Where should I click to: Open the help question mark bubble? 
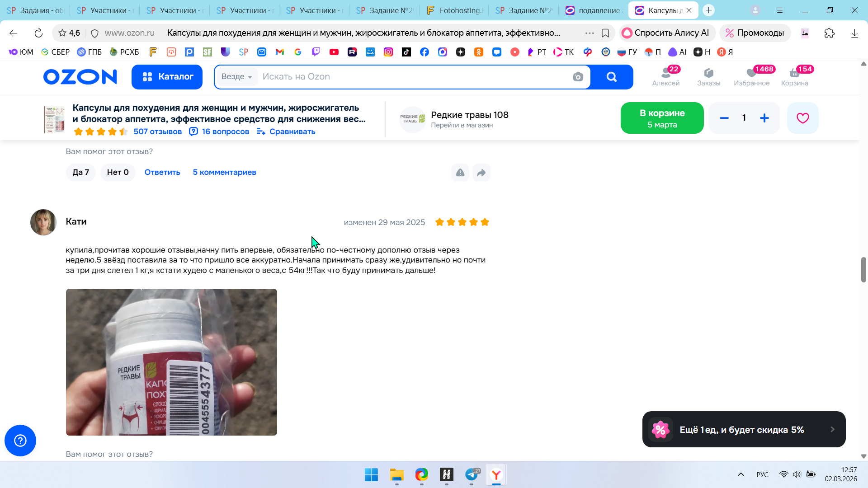20,440
